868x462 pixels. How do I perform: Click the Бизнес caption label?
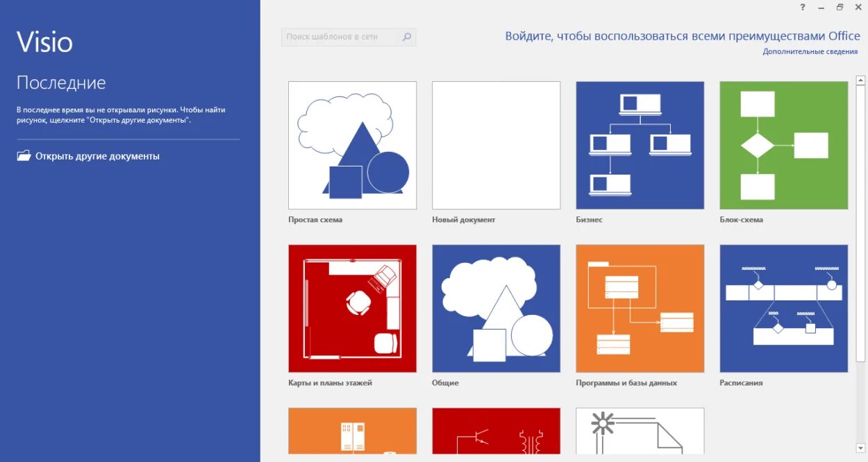pyautogui.click(x=590, y=220)
